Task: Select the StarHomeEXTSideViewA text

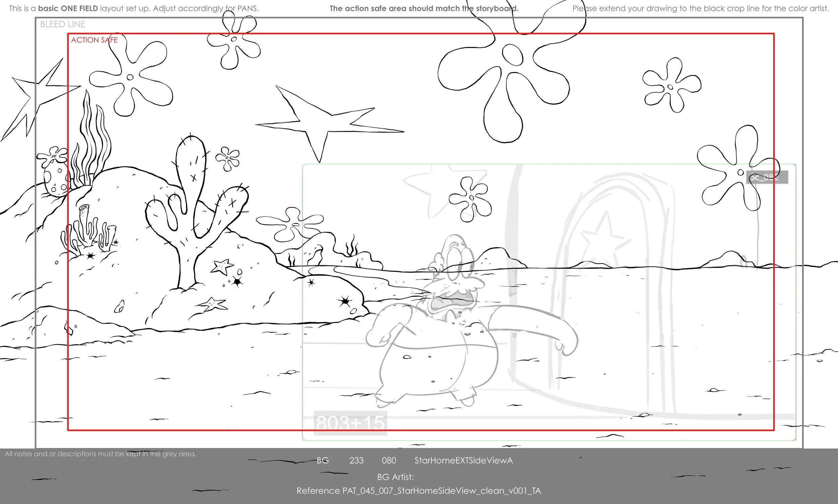Action: click(463, 460)
